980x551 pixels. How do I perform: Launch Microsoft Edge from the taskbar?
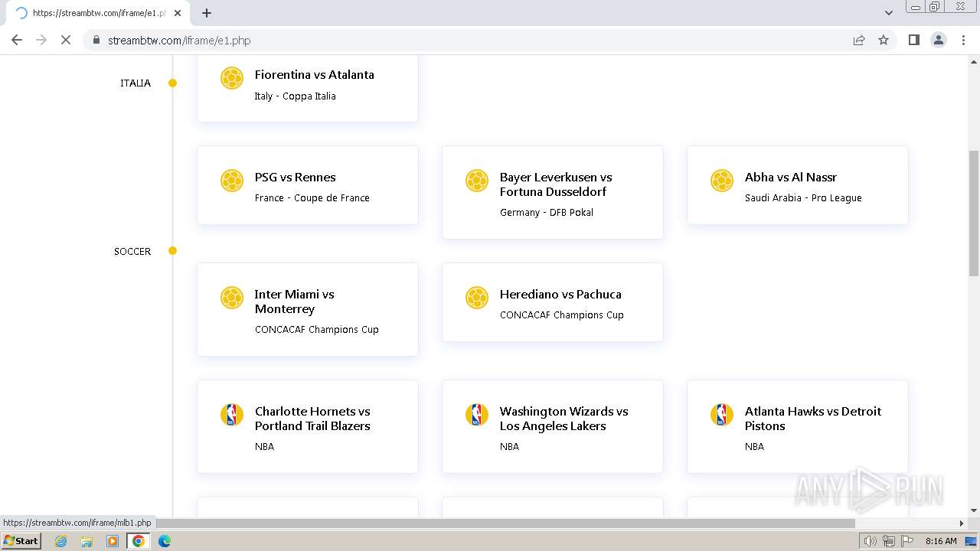(x=164, y=541)
